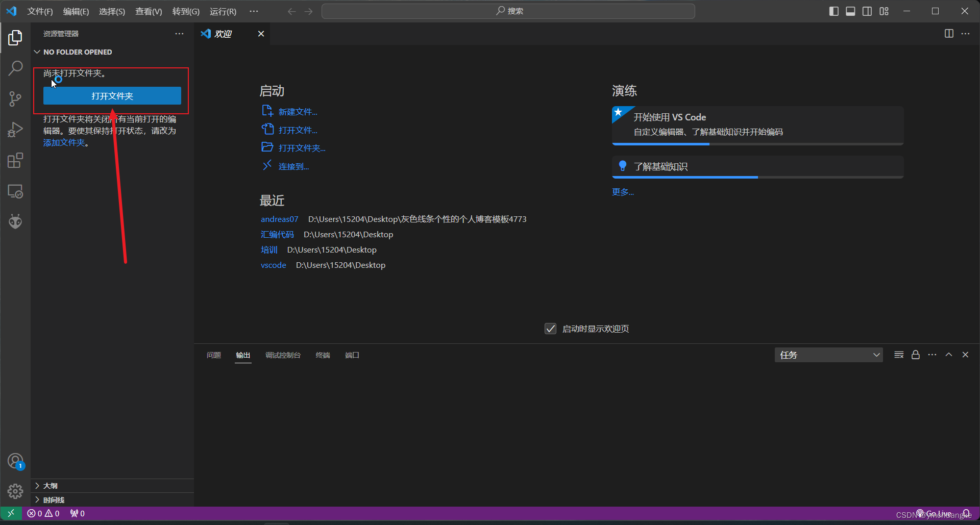Click 打开文件夹... link under 启动

(x=302, y=148)
